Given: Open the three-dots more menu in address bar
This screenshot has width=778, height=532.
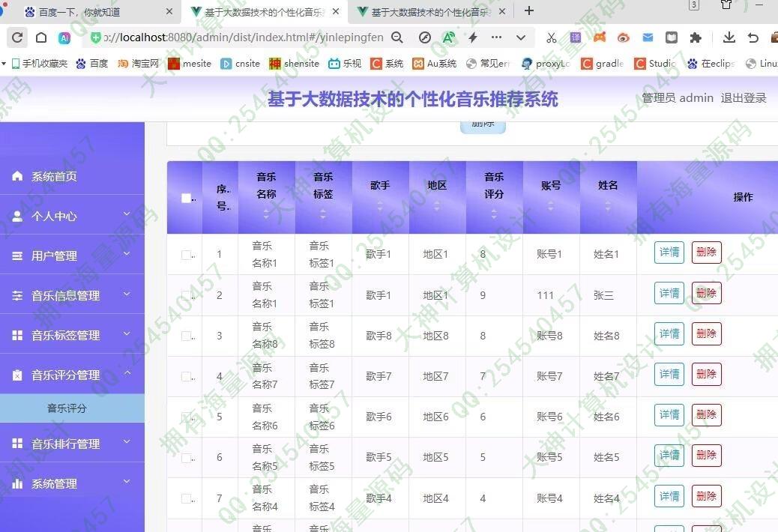Looking at the screenshot, I should click(x=496, y=37).
